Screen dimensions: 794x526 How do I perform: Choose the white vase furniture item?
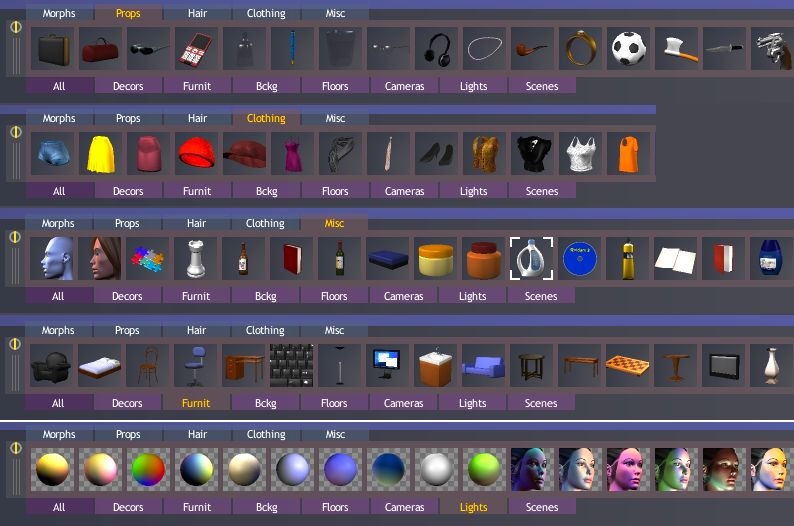pyautogui.click(x=772, y=366)
